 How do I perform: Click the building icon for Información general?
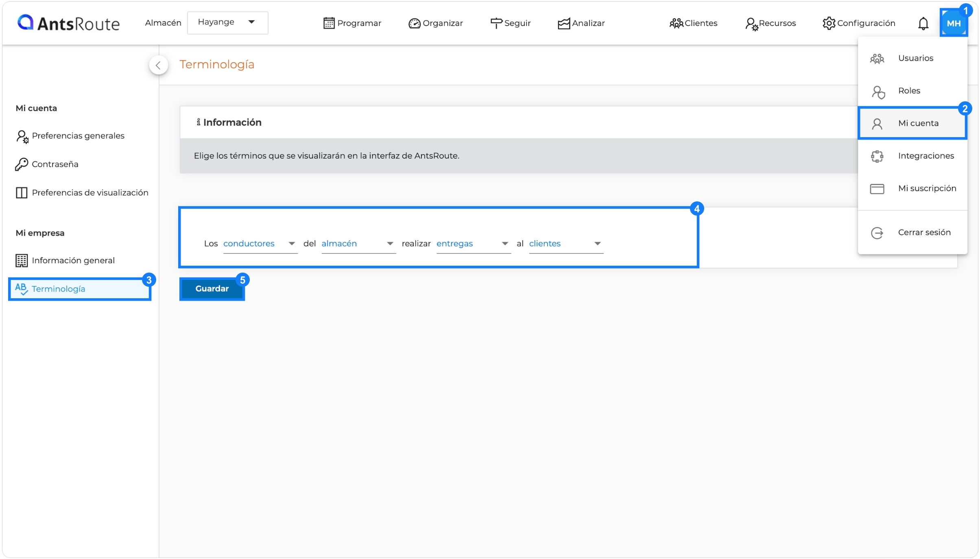22,260
